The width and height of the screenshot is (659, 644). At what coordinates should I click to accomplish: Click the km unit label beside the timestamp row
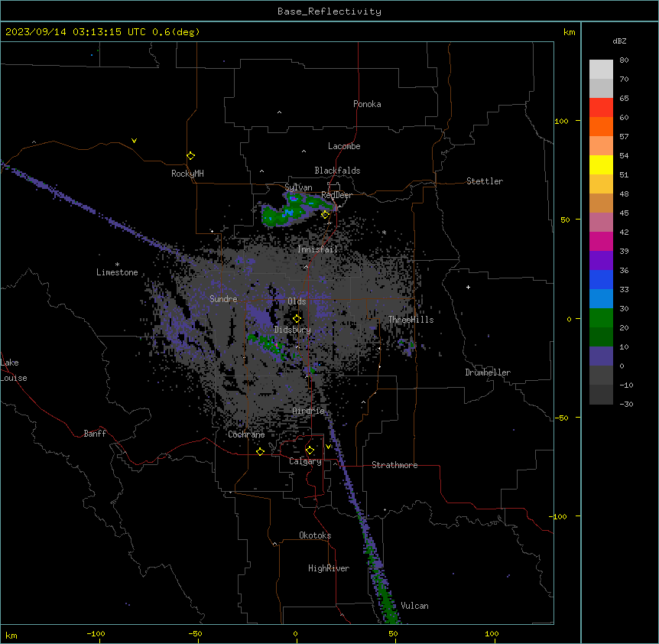click(570, 32)
